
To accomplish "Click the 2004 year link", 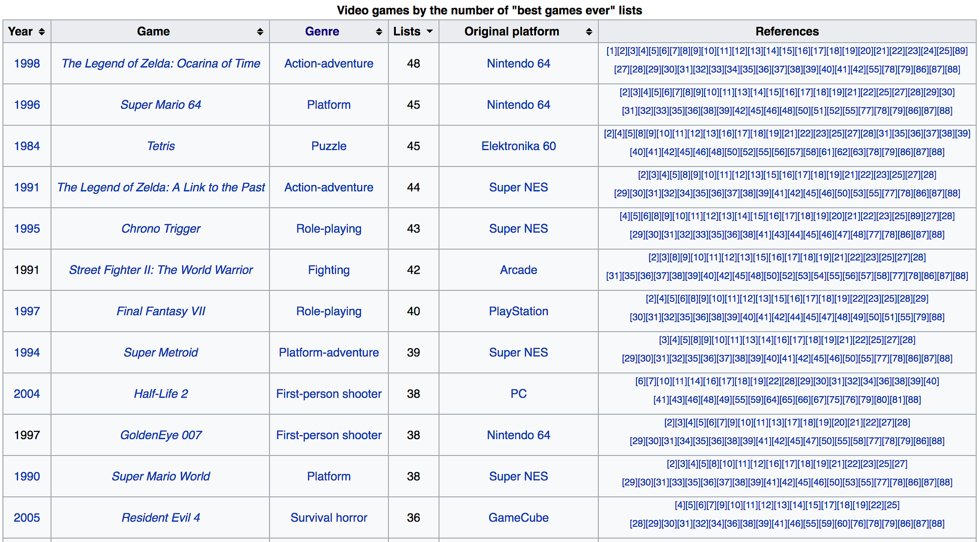I will 26,394.
